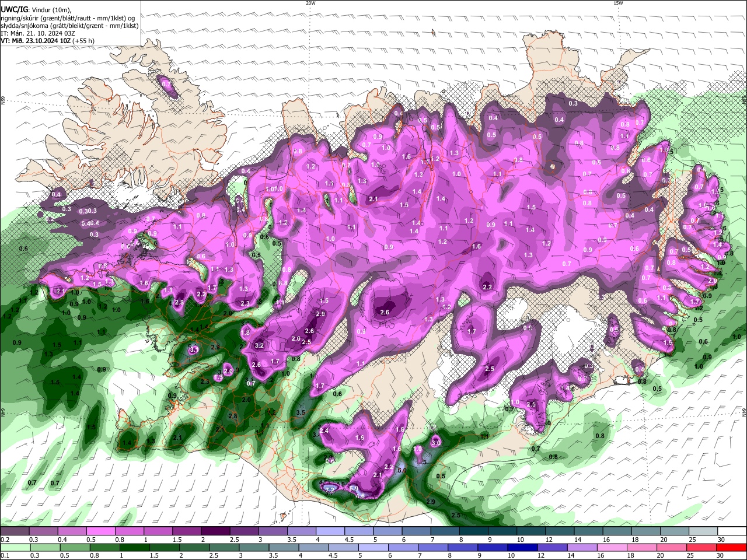Viewport: 747px width, 560px height.
Task: Click the '0.1' label in bottom legend row
Action: [x=5, y=556]
